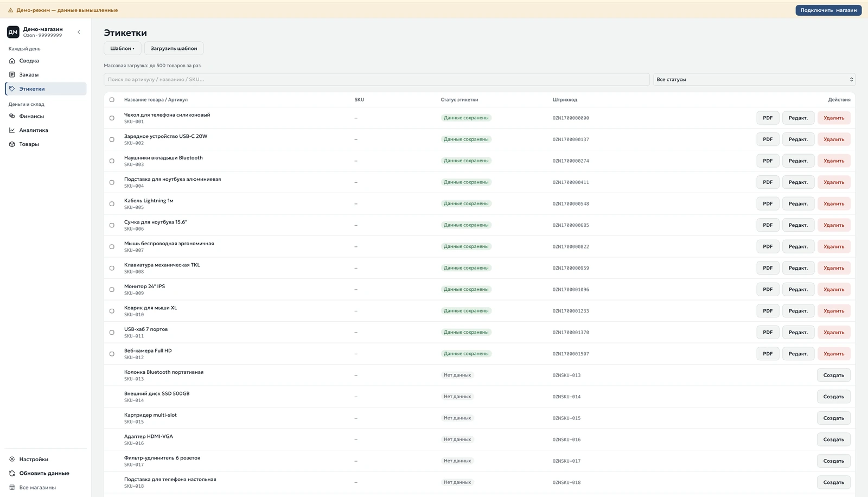Click the gear icon beside Настройки
Viewport: 868px width, 497px height.
coord(12,460)
